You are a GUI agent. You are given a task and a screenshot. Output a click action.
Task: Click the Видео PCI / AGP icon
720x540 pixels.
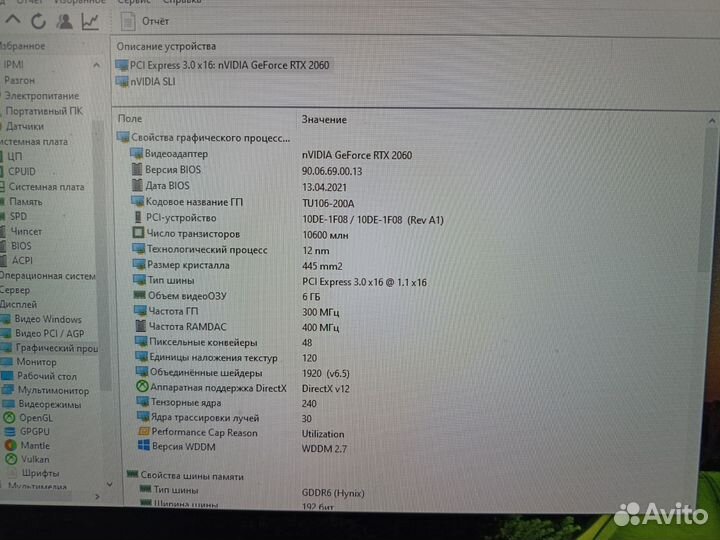pyautogui.click(x=6, y=333)
